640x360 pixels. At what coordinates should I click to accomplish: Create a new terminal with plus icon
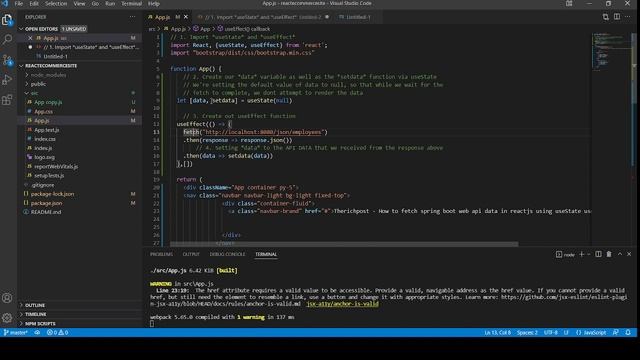coord(582,254)
